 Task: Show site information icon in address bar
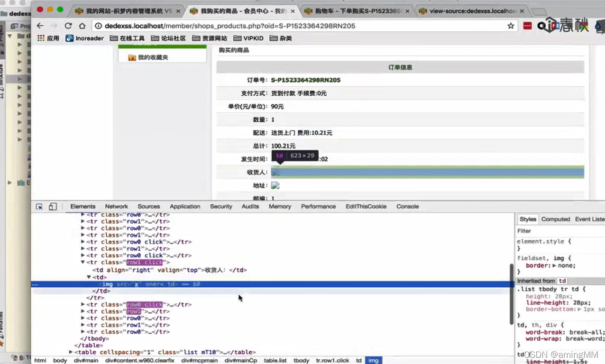(x=99, y=26)
